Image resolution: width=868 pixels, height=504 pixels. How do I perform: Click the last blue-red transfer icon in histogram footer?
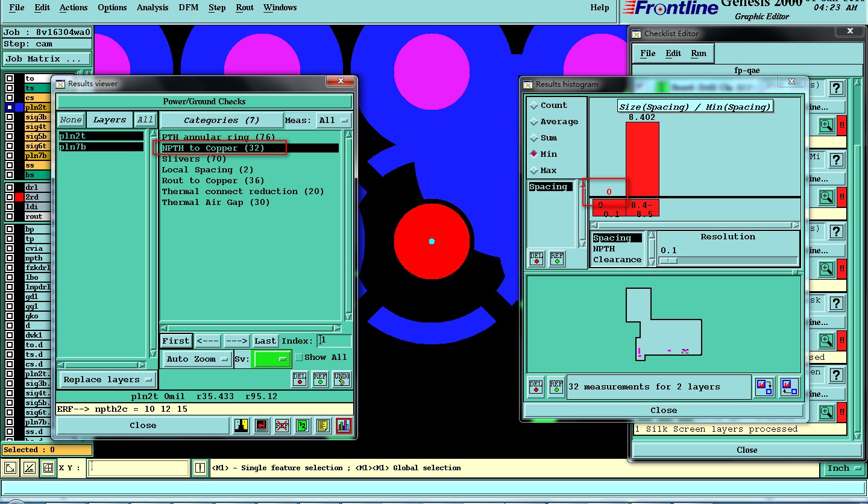click(x=788, y=386)
